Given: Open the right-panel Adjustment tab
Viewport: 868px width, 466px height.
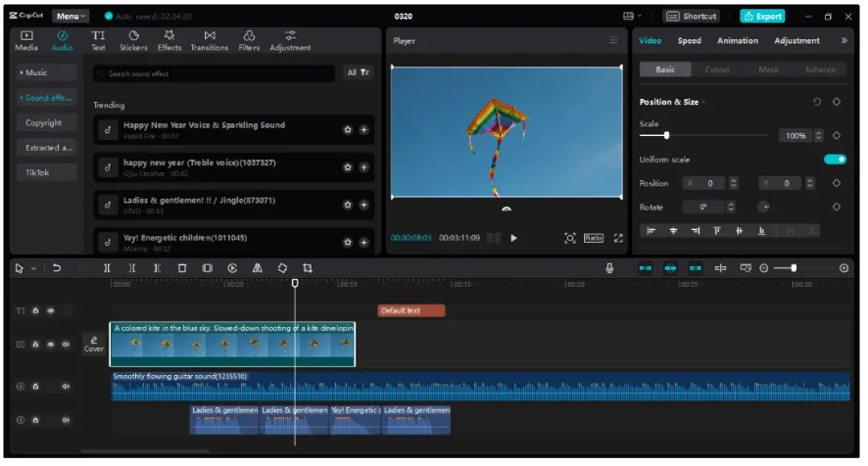Looking at the screenshot, I should pos(796,40).
